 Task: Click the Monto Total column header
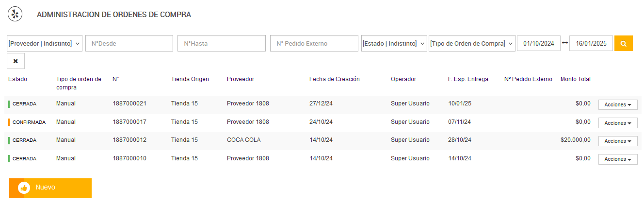[575, 79]
